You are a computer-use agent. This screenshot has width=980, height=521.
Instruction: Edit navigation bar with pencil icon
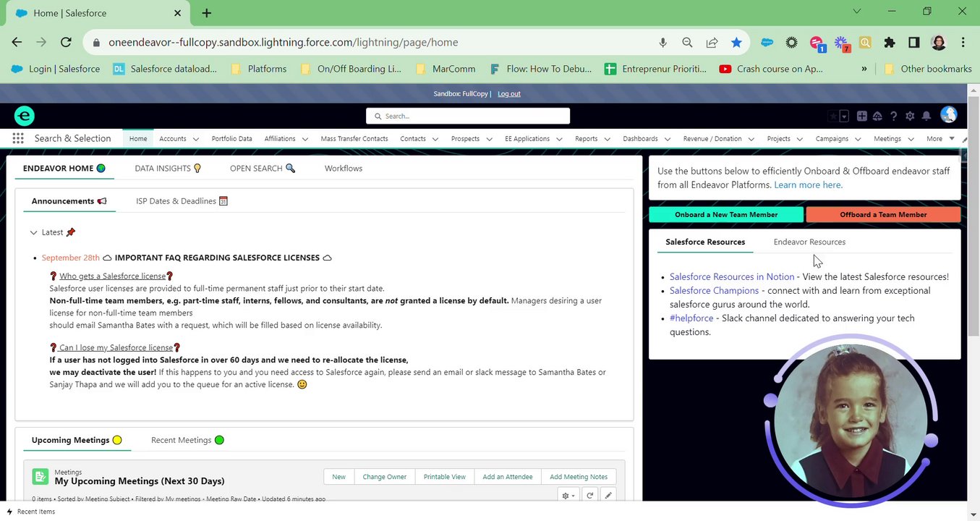(964, 139)
